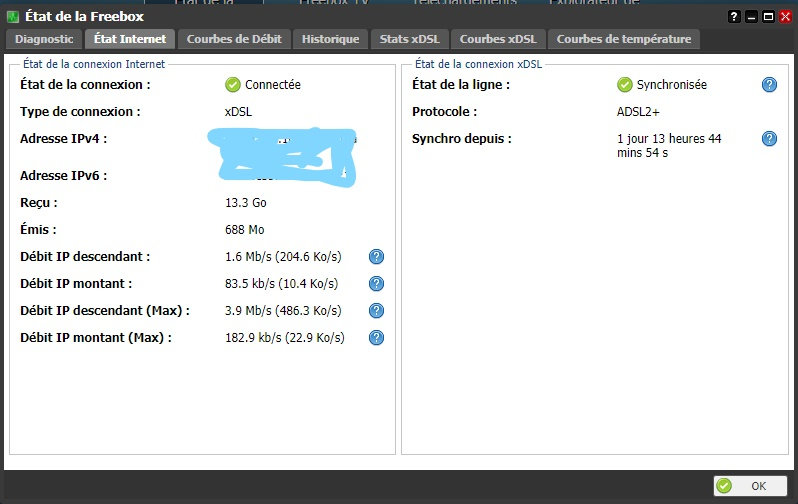The width and height of the screenshot is (798, 504).
Task: Open help for État de la ligne
Action: [x=769, y=85]
